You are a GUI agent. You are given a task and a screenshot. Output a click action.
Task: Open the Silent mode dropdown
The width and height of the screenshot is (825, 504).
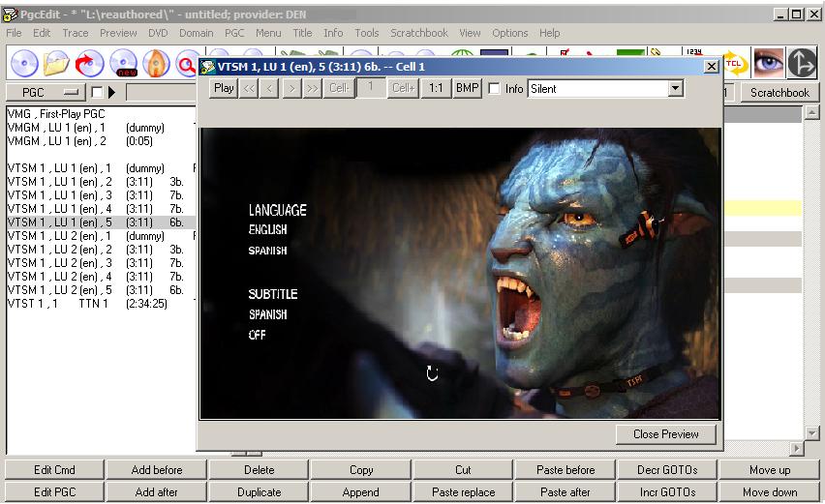pos(676,88)
